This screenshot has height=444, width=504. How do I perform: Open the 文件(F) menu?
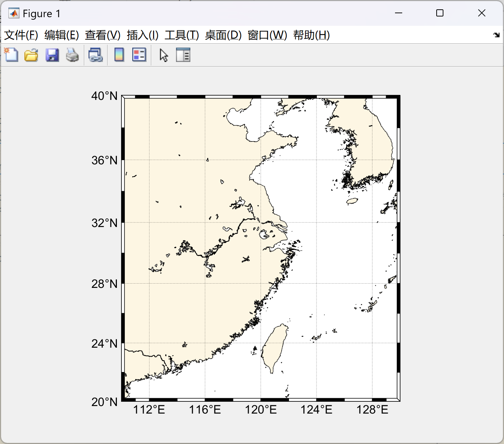point(21,35)
